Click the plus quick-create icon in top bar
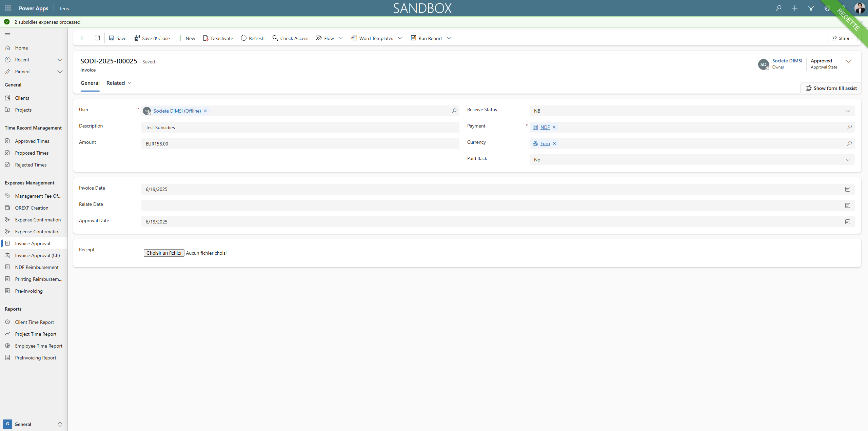868x431 pixels. [x=795, y=8]
